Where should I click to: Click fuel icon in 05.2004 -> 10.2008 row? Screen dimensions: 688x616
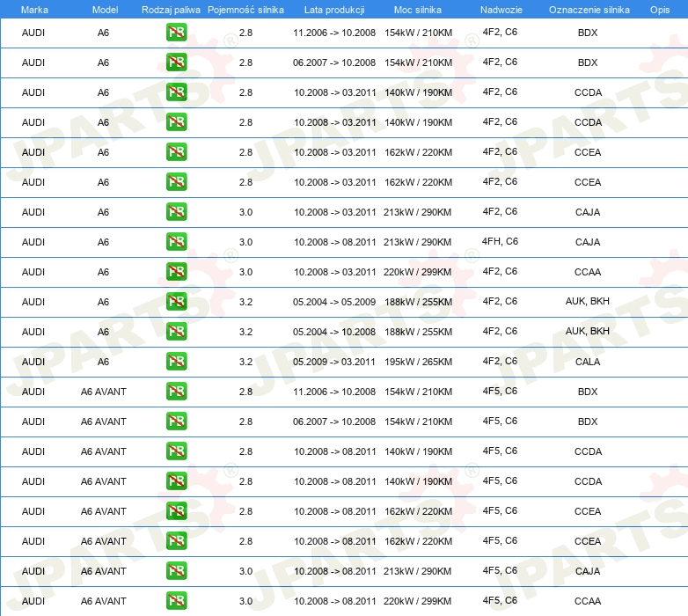tap(176, 331)
